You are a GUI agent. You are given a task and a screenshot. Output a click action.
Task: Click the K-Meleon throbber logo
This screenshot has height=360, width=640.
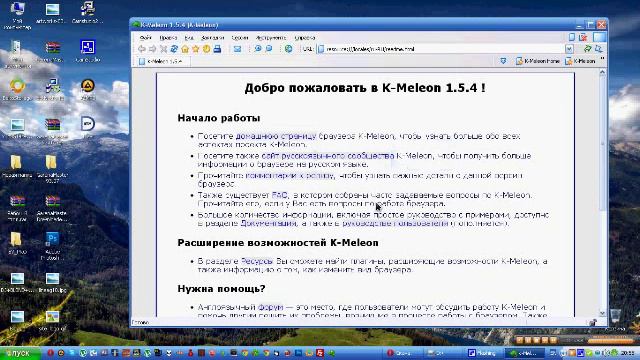(x=599, y=37)
